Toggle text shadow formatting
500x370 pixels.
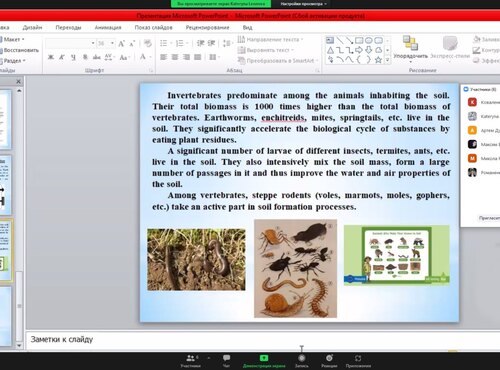pyautogui.click(x=85, y=57)
